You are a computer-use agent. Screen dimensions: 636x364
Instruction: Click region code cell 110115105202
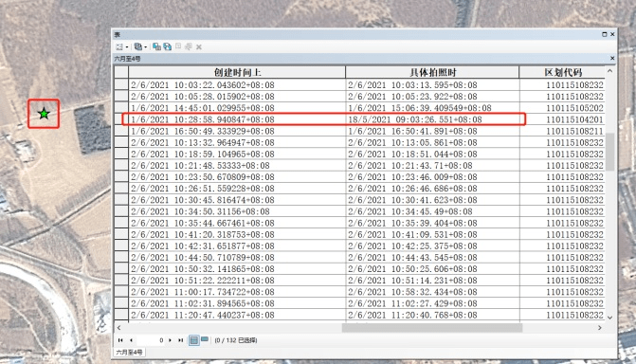click(x=563, y=108)
